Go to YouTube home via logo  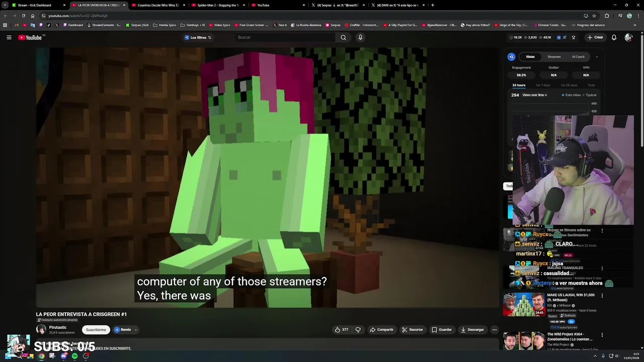pyautogui.click(x=30, y=37)
